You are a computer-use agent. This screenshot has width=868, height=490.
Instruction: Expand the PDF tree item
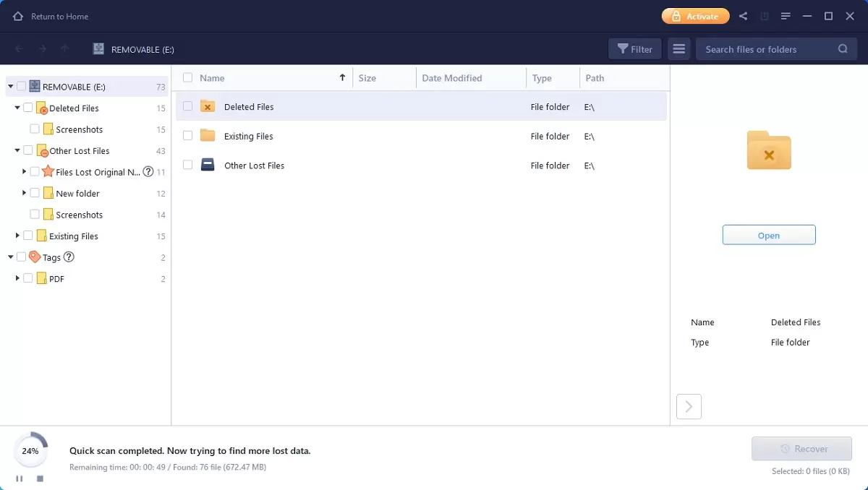tap(17, 278)
